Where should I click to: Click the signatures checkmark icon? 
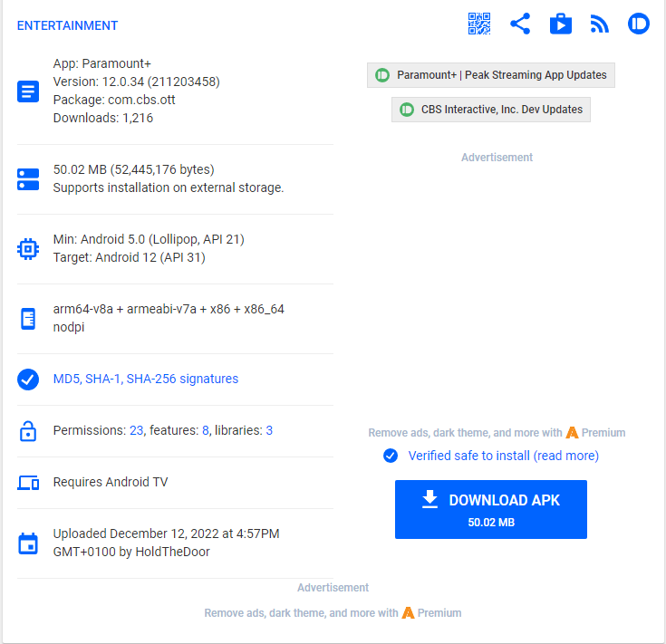pos(28,380)
